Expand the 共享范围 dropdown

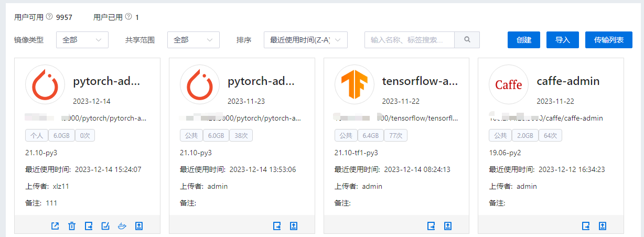pyautogui.click(x=193, y=40)
